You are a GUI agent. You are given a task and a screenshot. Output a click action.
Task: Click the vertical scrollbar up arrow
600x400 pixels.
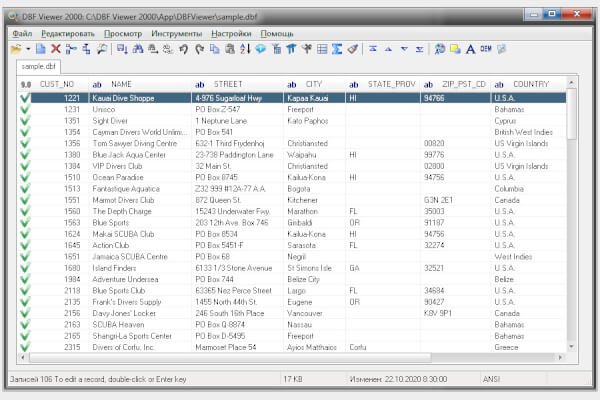tap(571, 83)
